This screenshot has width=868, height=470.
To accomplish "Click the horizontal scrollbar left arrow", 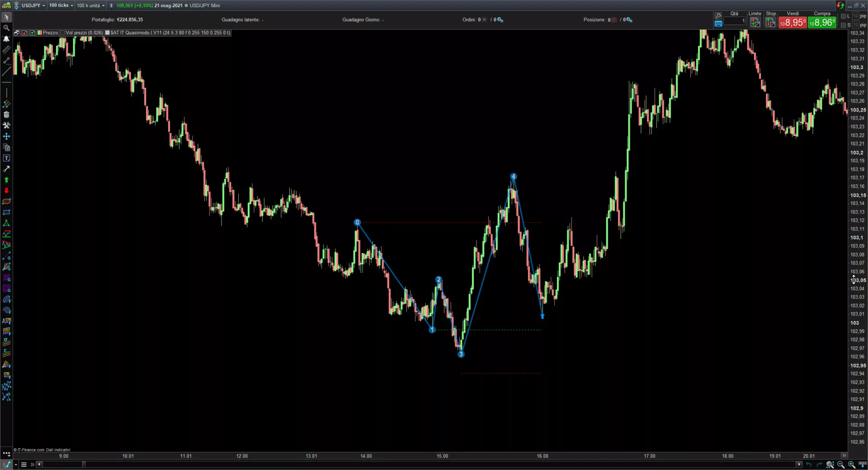I will click(x=39, y=465).
